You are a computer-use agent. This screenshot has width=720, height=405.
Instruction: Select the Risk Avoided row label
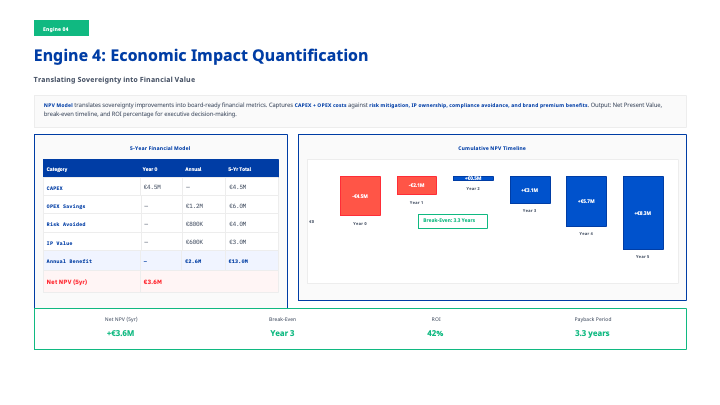pyautogui.click(x=64, y=223)
